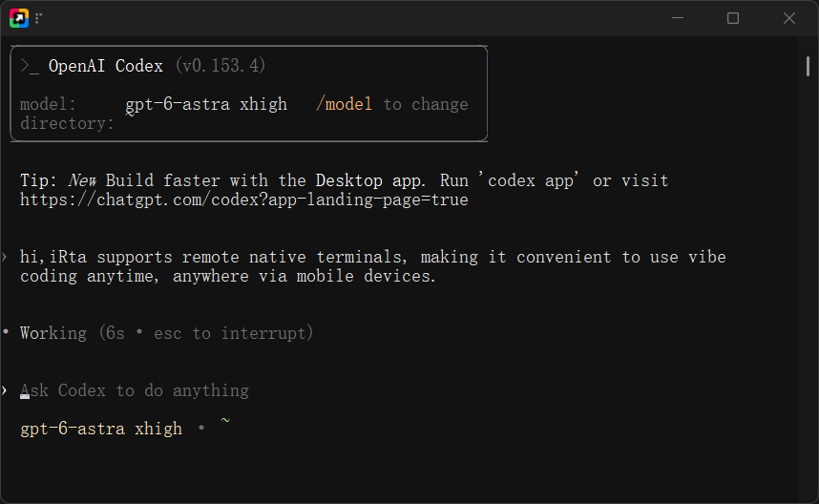Click the 'model:' label in header

(x=48, y=104)
